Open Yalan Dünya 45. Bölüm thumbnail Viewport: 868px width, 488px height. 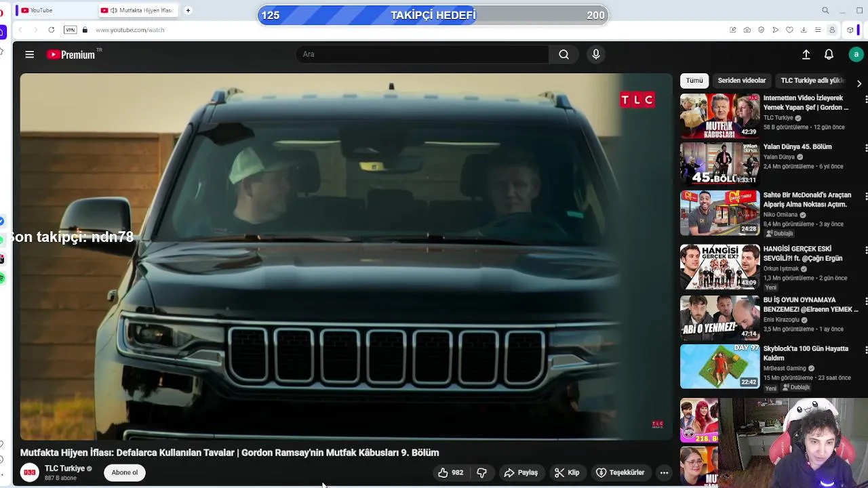coord(719,163)
